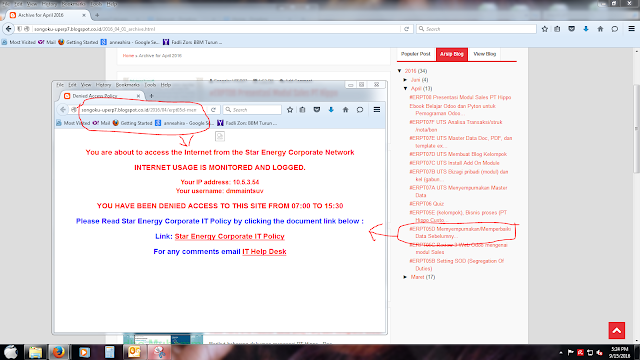Show hidden tray icons arrow

(561, 353)
